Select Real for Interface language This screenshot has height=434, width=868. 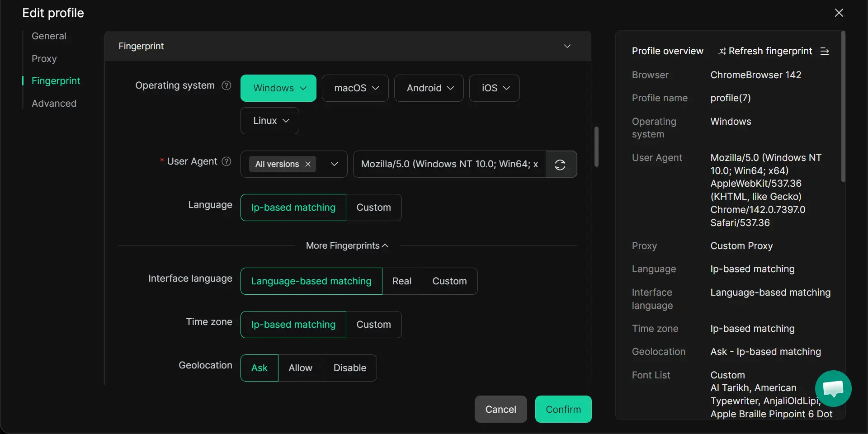click(x=401, y=281)
